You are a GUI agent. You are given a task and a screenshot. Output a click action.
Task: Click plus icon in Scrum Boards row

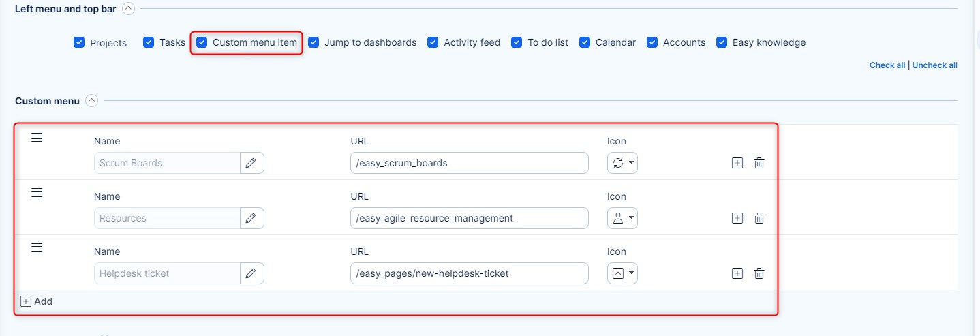click(737, 163)
